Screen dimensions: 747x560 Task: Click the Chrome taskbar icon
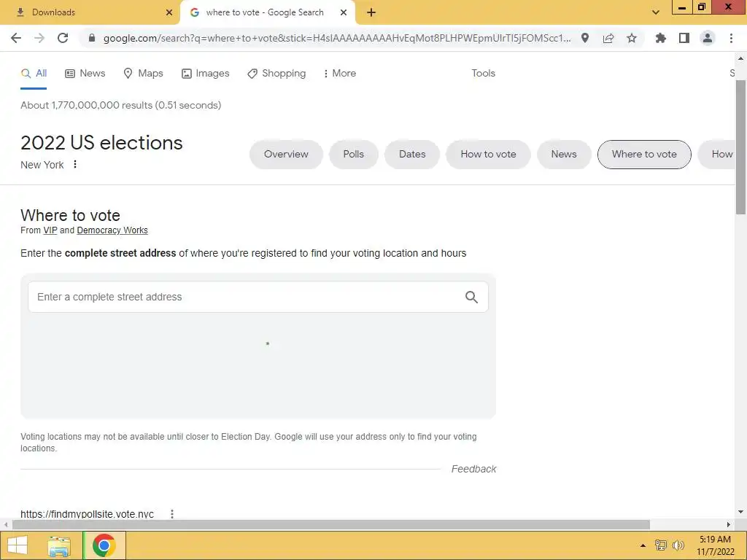(104, 545)
